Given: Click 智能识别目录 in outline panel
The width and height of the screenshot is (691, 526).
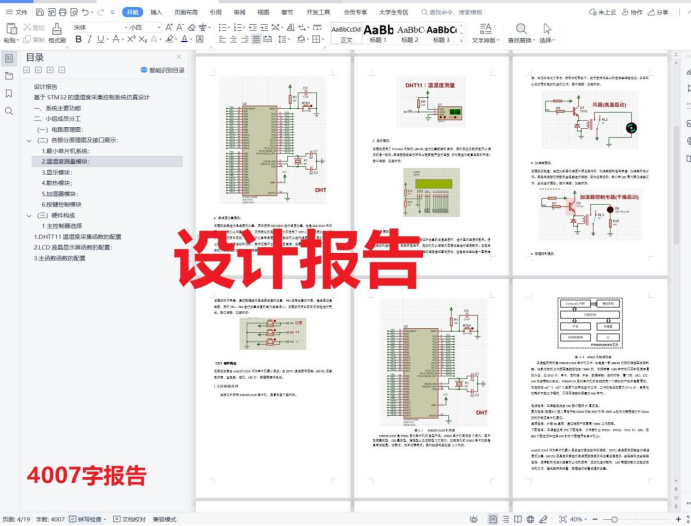Looking at the screenshot, I should tap(163, 70).
